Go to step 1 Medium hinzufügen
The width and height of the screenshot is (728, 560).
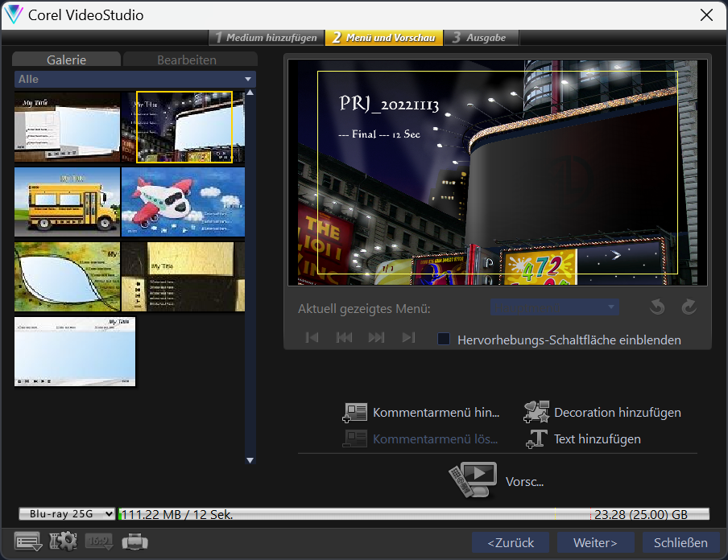pos(266,38)
